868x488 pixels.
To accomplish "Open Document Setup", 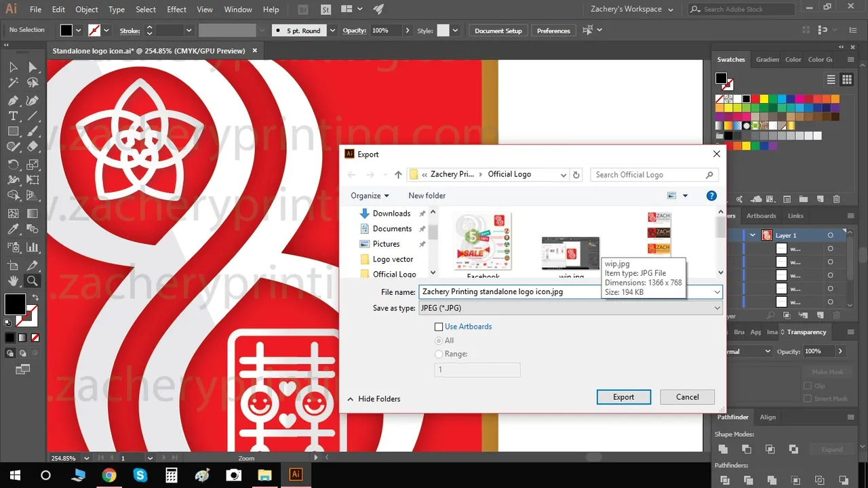I will click(498, 30).
